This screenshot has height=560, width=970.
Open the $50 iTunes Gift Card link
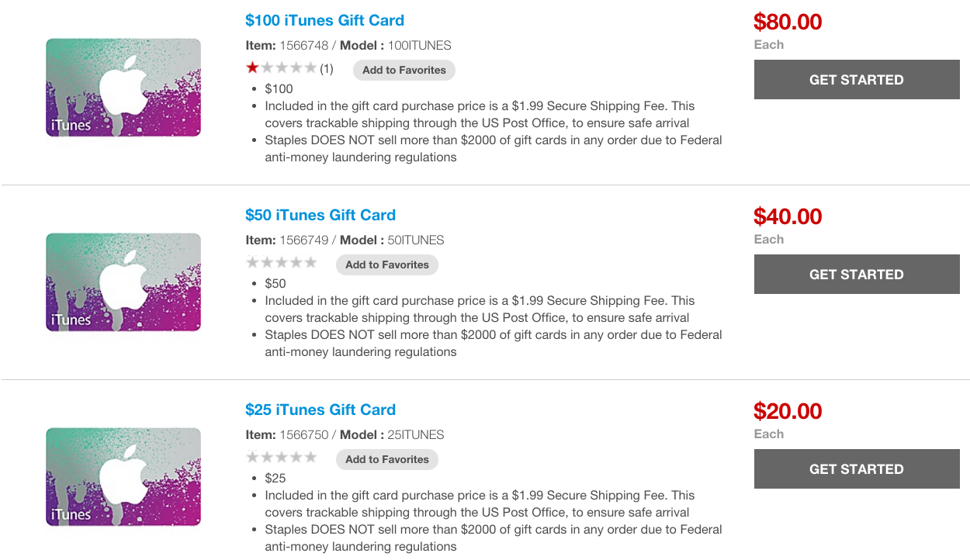pos(320,215)
